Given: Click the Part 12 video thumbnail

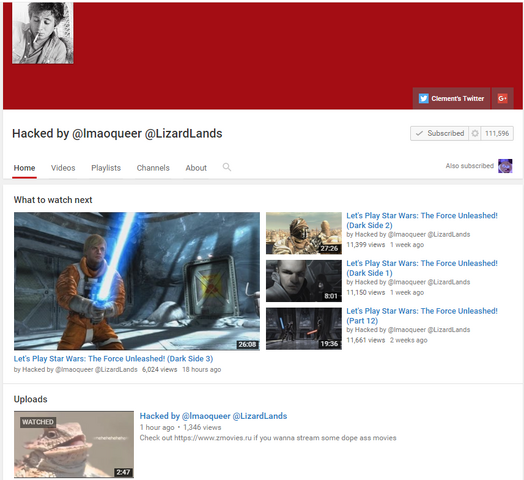Looking at the screenshot, I should tap(304, 329).
